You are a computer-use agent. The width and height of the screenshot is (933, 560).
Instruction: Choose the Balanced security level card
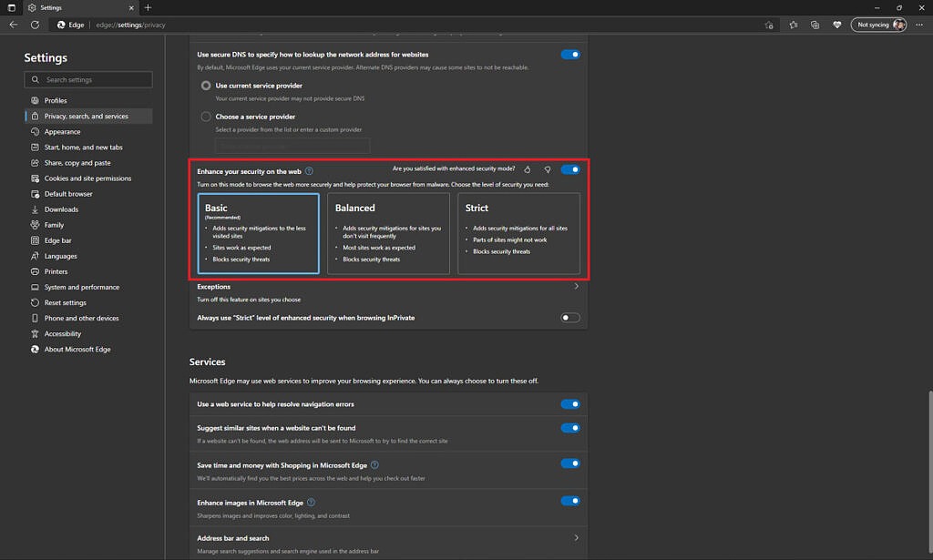(388, 233)
